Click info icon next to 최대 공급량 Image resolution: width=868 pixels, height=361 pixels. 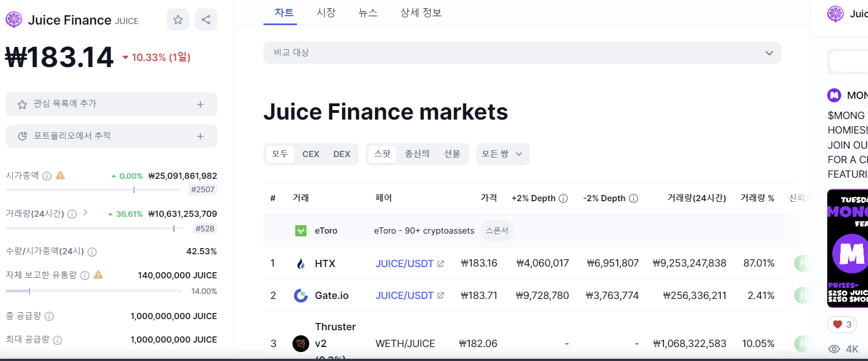click(57, 340)
